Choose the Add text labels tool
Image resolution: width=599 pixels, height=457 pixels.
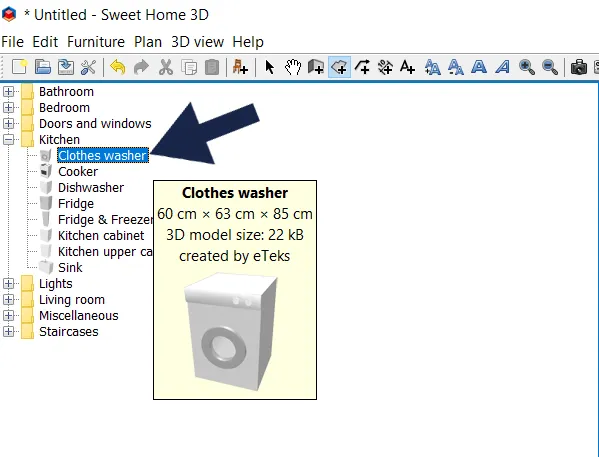pyautogui.click(x=408, y=67)
